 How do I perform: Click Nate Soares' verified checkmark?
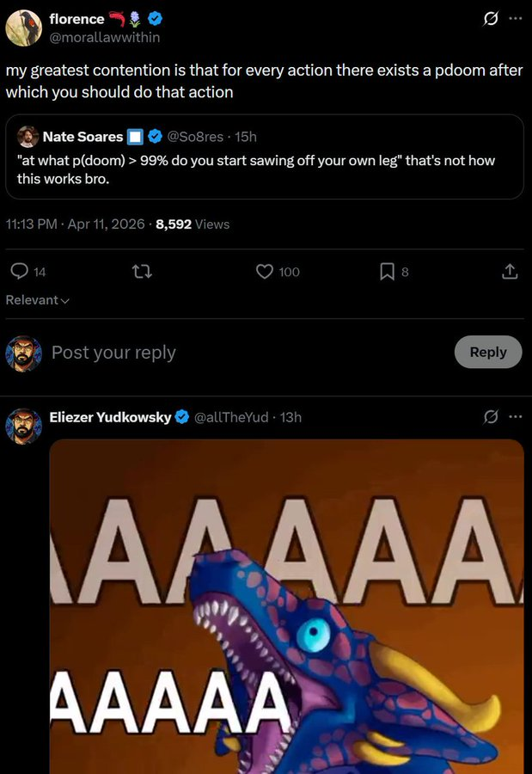[154, 136]
